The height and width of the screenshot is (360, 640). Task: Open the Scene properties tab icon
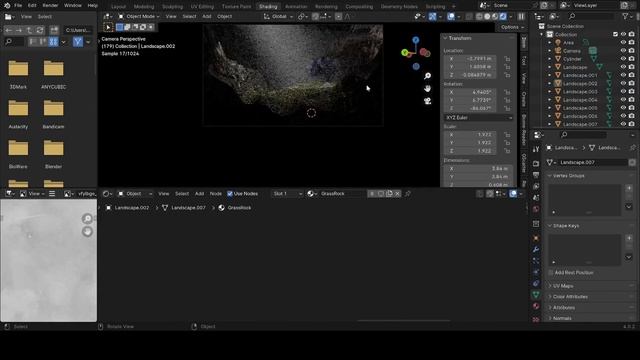[x=536, y=198]
